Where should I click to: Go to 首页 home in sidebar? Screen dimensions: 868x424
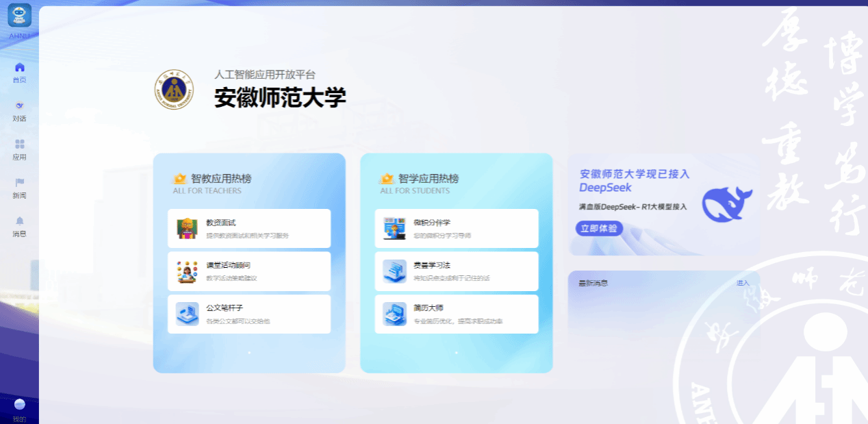(19, 67)
